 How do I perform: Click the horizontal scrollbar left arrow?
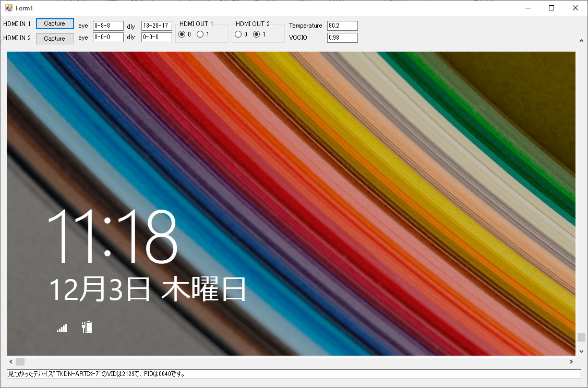(x=10, y=361)
